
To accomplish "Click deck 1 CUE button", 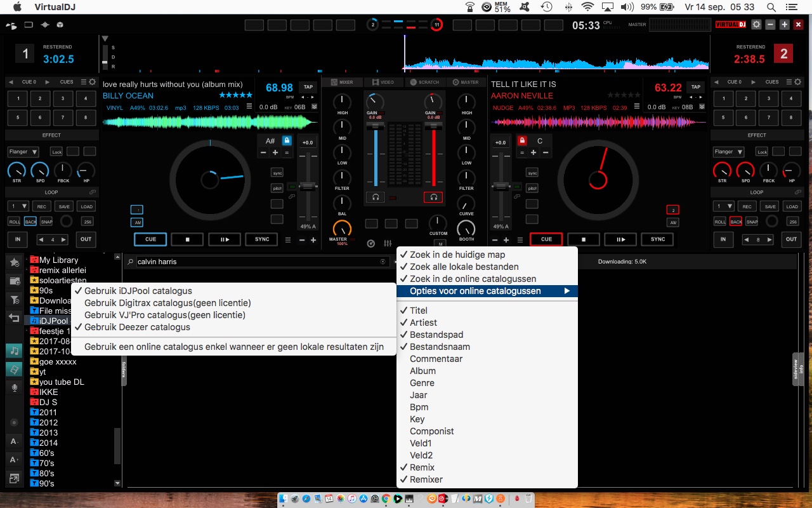I will 150,239.
